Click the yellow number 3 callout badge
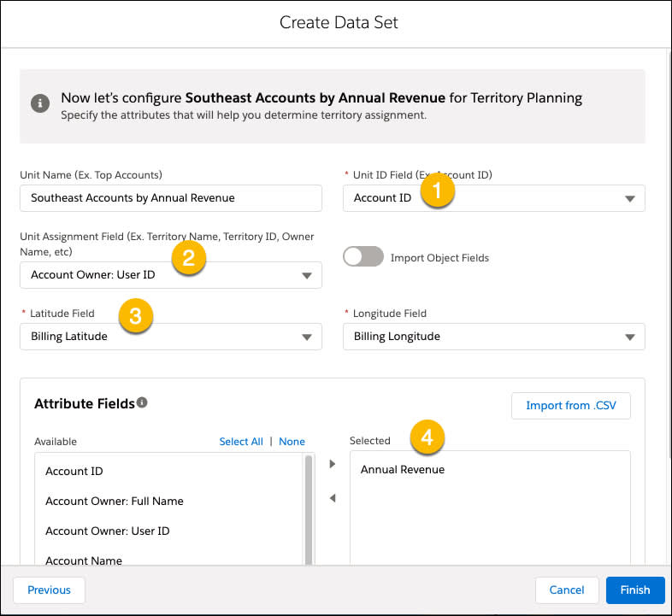Image resolution: width=672 pixels, height=616 pixels. point(135,316)
